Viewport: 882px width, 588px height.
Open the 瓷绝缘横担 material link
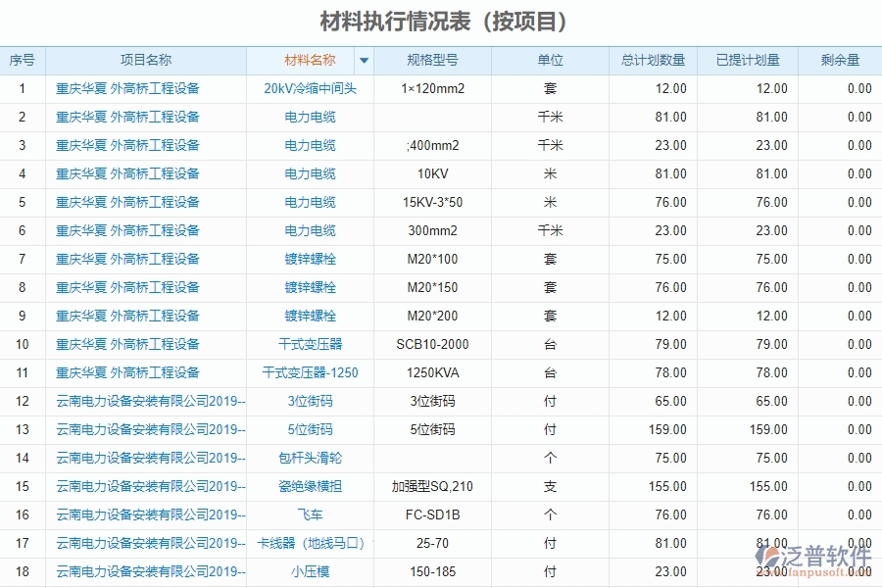pos(307,486)
